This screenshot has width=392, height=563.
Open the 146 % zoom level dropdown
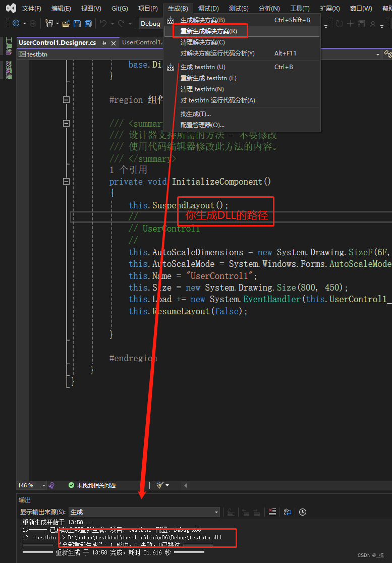44,485
